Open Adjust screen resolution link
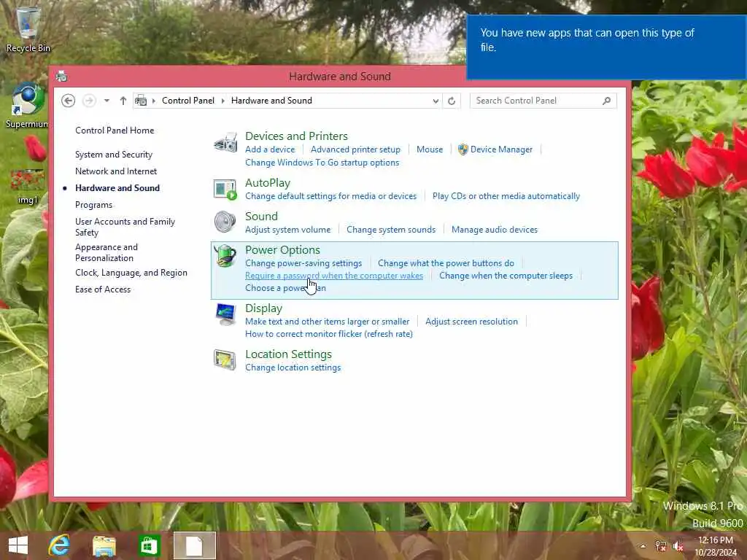Image resolution: width=747 pixels, height=560 pixels. pos(471,322)
